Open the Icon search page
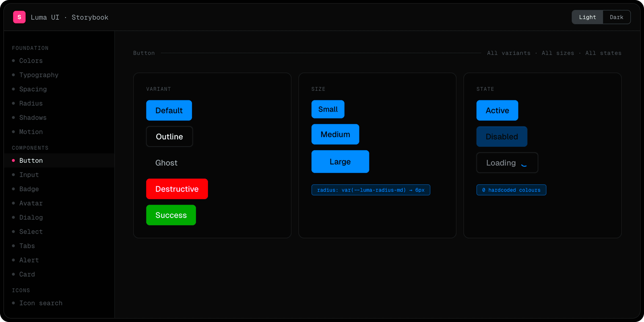 (x=41, y=303)
